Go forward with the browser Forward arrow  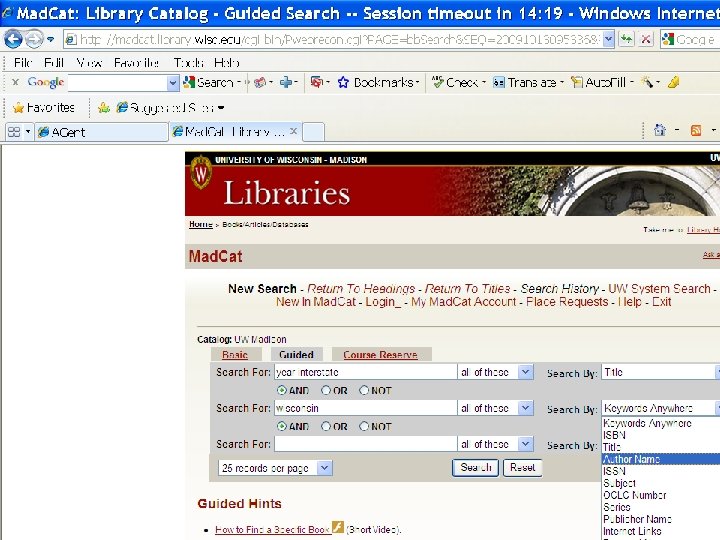tap(34, 39)
